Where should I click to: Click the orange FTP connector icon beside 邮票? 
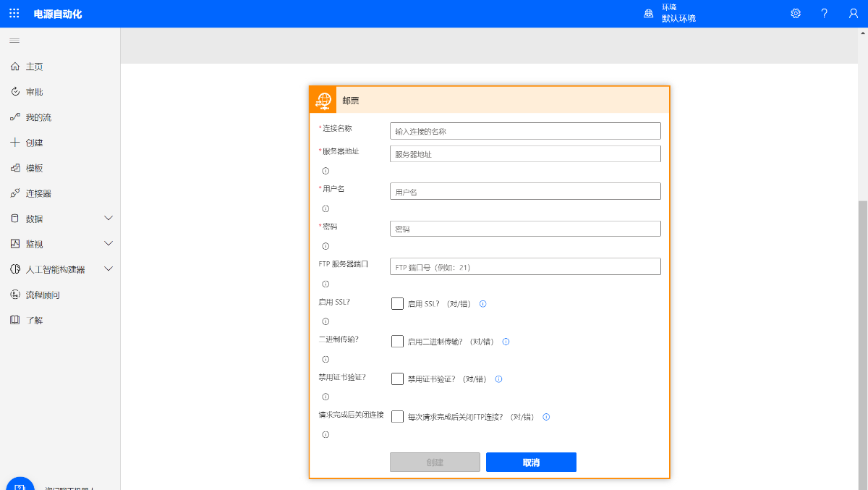[x=323, y=100]
